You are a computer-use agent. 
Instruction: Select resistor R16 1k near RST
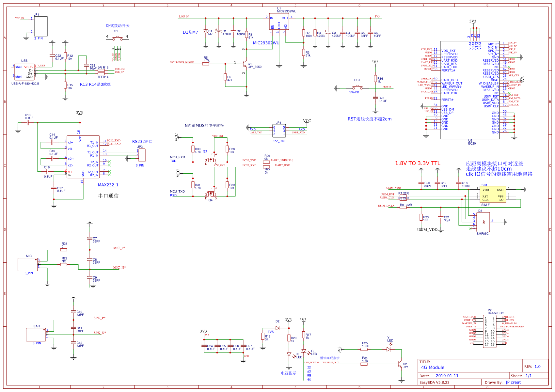coord(375,79)
